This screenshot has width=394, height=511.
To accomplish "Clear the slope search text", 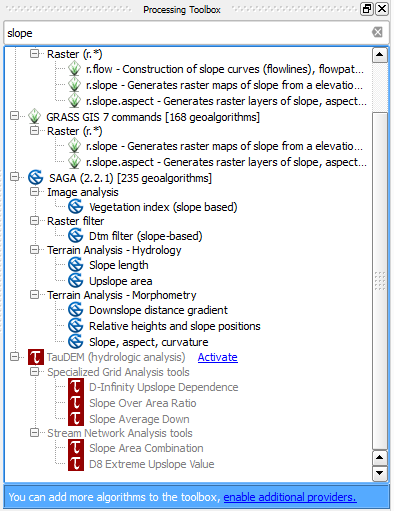I will (377, 32).
